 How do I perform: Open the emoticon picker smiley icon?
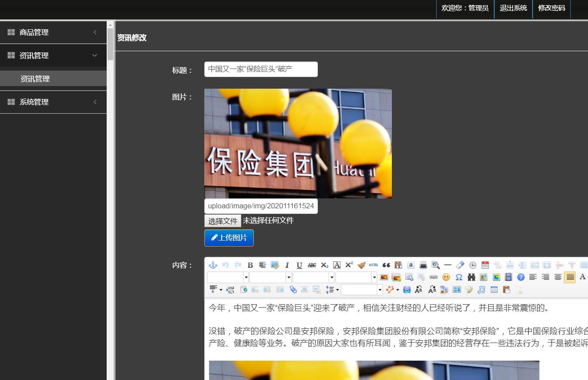pyautogui.click(x=446, y=277)
